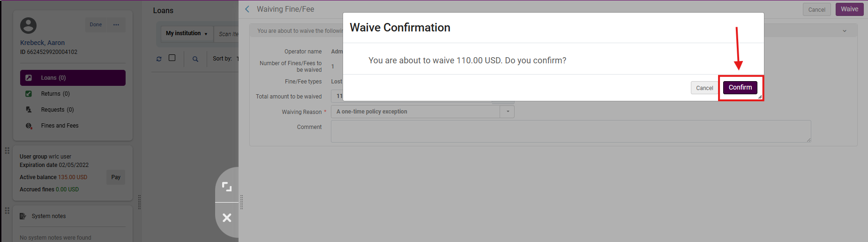Image resolution: width=868 pixels, height=242 pixels.
Task: Go back using the Waiving Fine/Fee arrow
Action: click(247, 9)
